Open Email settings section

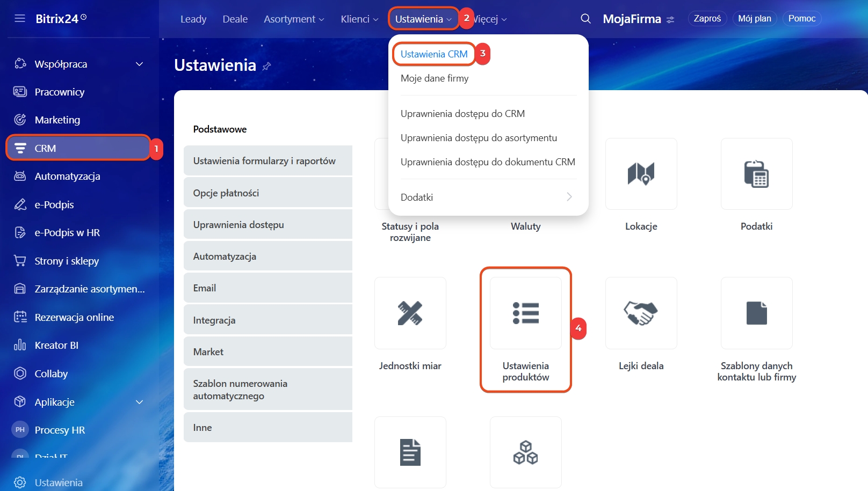(x=268, y=288)
